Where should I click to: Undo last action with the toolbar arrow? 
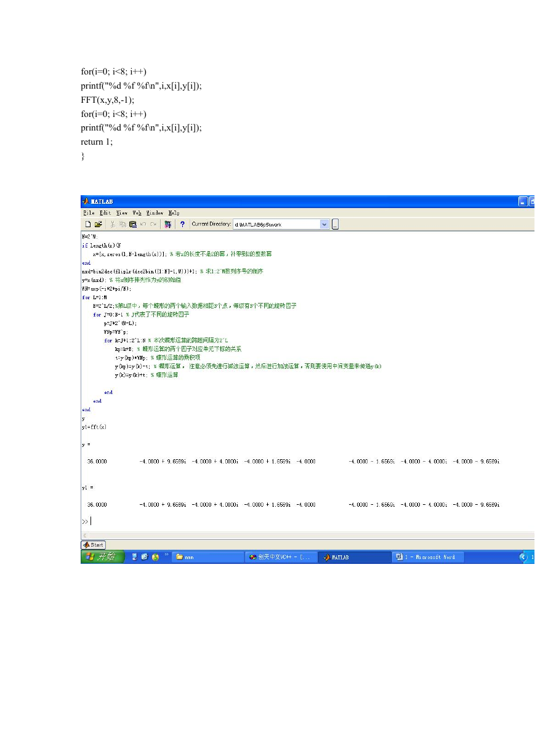143,225
